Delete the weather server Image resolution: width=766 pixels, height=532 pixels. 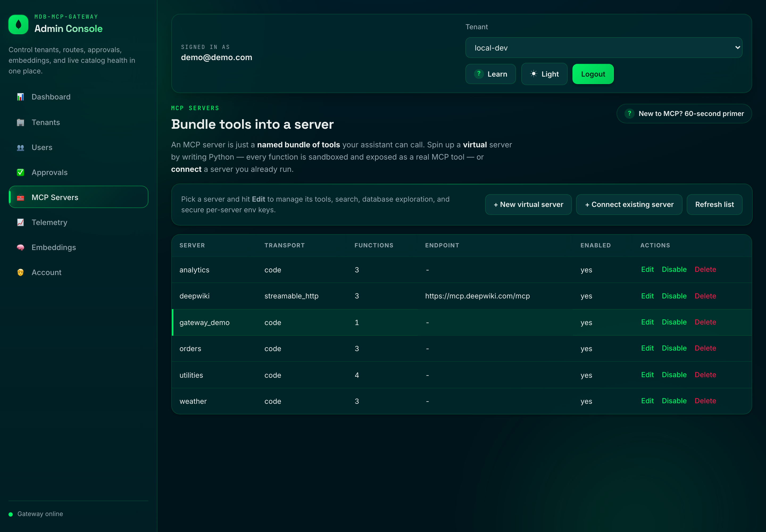(705, 401)
